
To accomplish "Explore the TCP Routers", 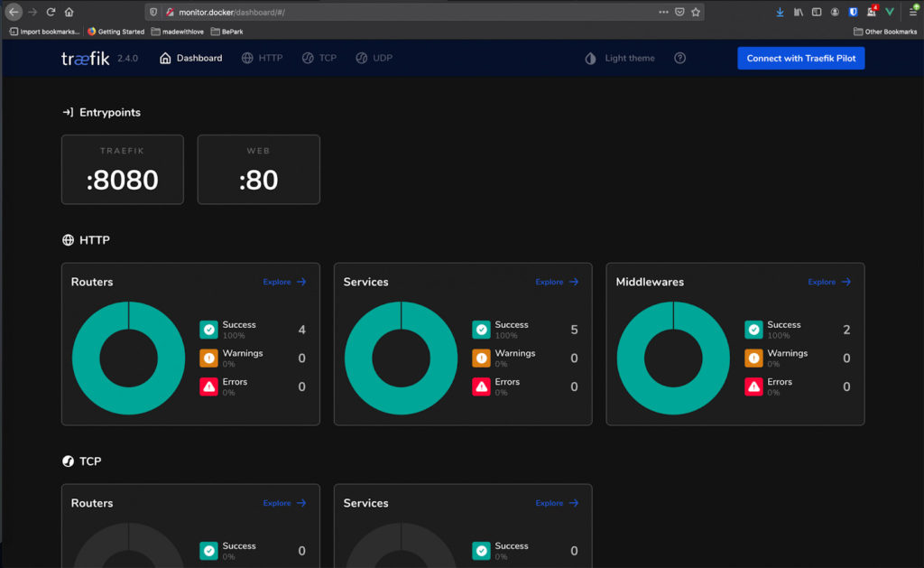I will (x=284, y=503).
